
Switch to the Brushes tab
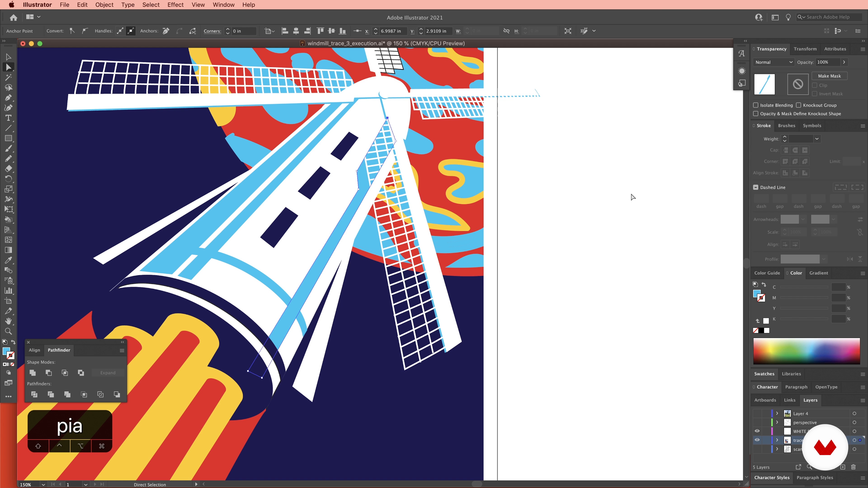[x=786, y=126]
